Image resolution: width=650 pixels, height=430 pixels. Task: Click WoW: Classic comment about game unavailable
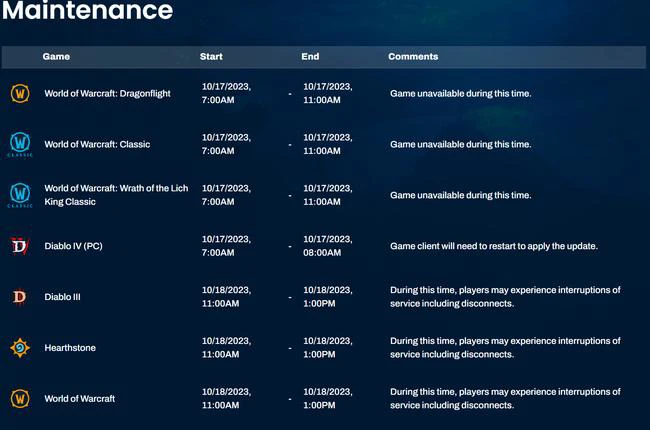(x=461, y=144)
